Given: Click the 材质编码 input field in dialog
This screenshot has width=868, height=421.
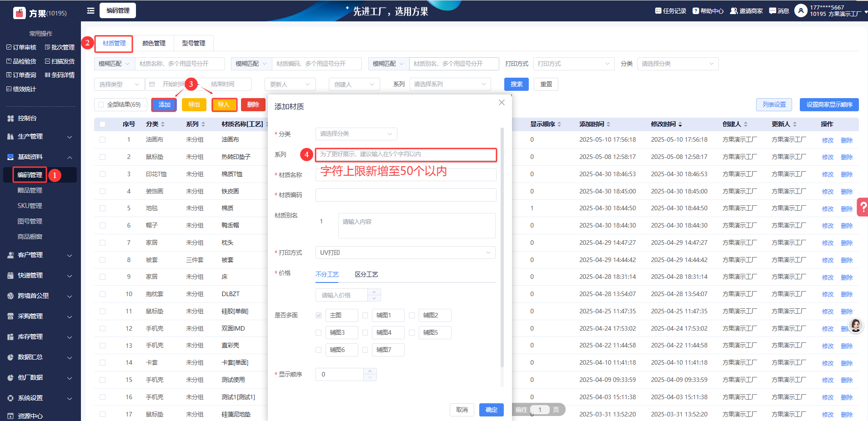Looking at the screenshot, I should [406, 195].
